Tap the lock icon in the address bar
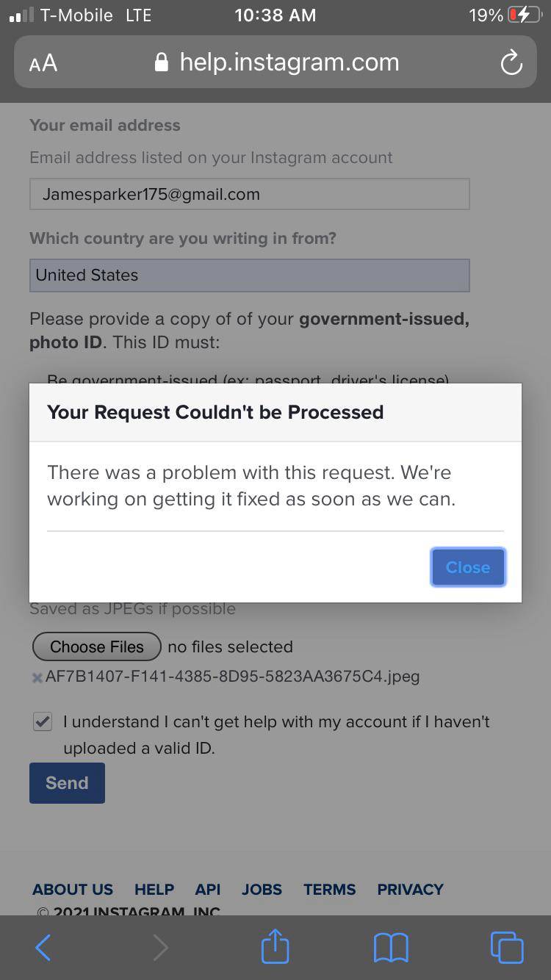551x980 pixels. [x=161, y=62]
